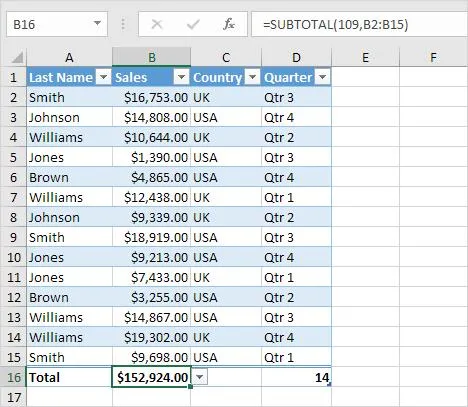Select the cell with $9,698.00
The width and height of the screenshot is (468, 407).
click(x=152, y=357)
